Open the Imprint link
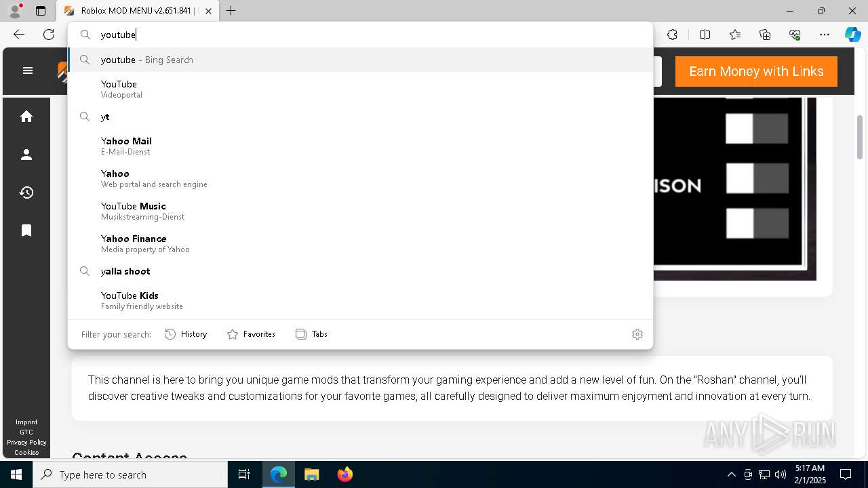 (x=26, y=422)
